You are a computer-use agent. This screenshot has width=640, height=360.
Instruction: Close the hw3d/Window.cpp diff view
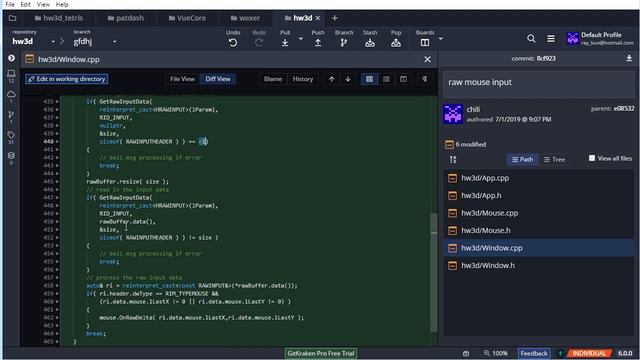click(x=427, y=60)
